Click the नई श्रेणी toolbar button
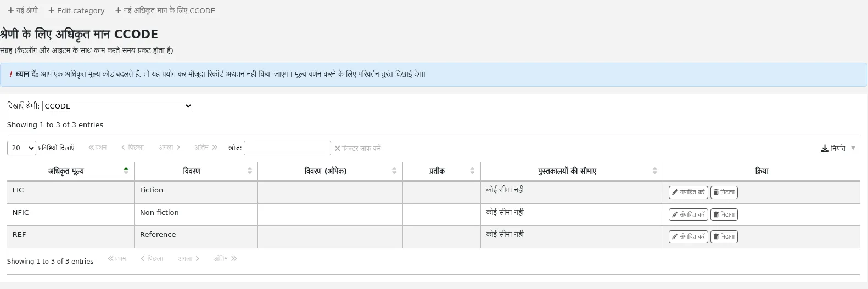The image size is (868, 289). pyautogui.click(x=23, y=10)
